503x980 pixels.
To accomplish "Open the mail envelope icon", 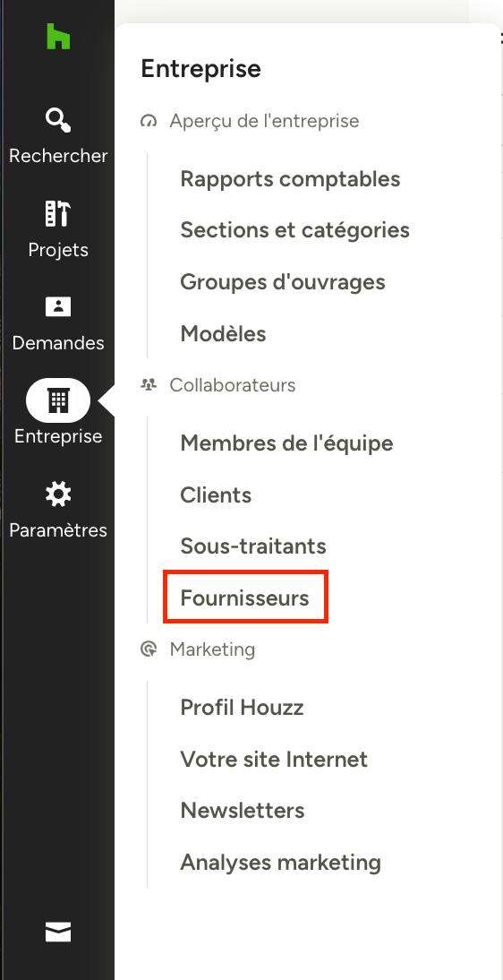I will point(58,932).
